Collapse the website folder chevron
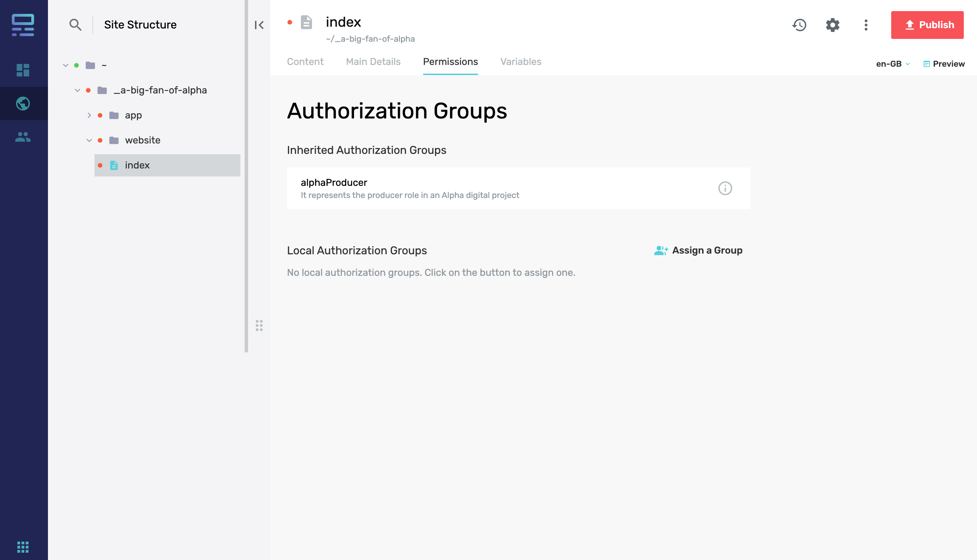The height and width of the screenshot is (560, 977). point(89,140)
